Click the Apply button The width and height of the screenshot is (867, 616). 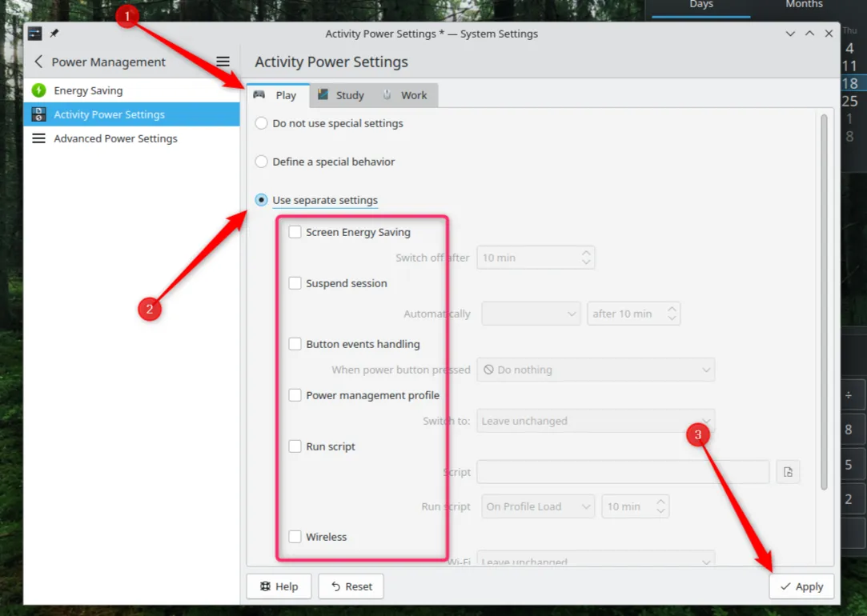tap(801, 586)
